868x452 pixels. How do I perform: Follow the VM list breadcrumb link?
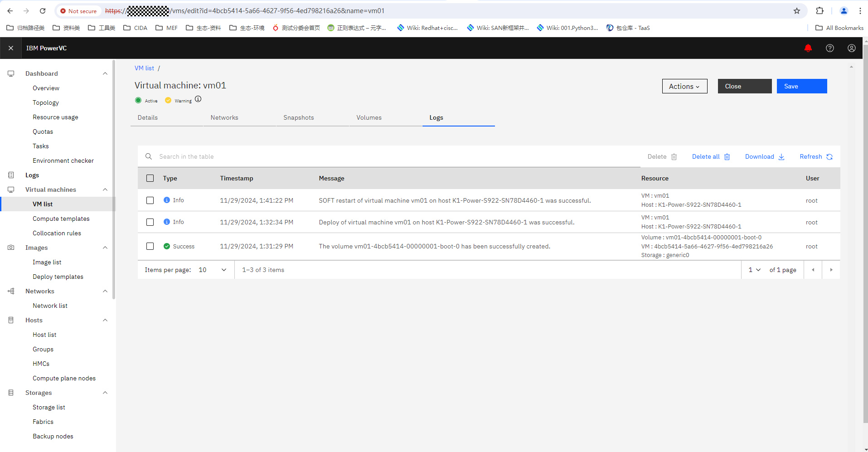[144, 68]
